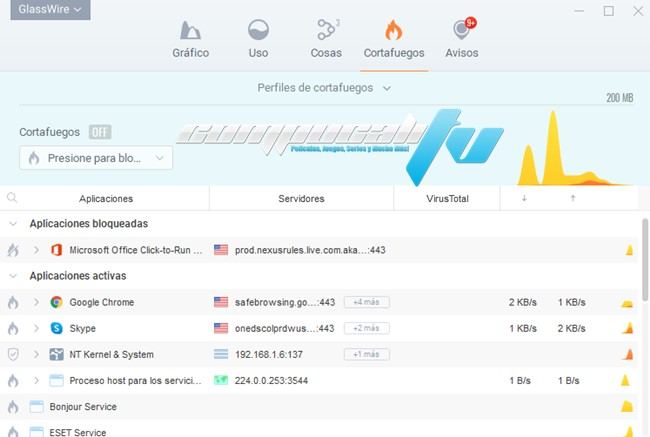This screenshot has width=650, height=437.
Task: Click the Microsoft Office app icon
Action: (x=56, y=250)
